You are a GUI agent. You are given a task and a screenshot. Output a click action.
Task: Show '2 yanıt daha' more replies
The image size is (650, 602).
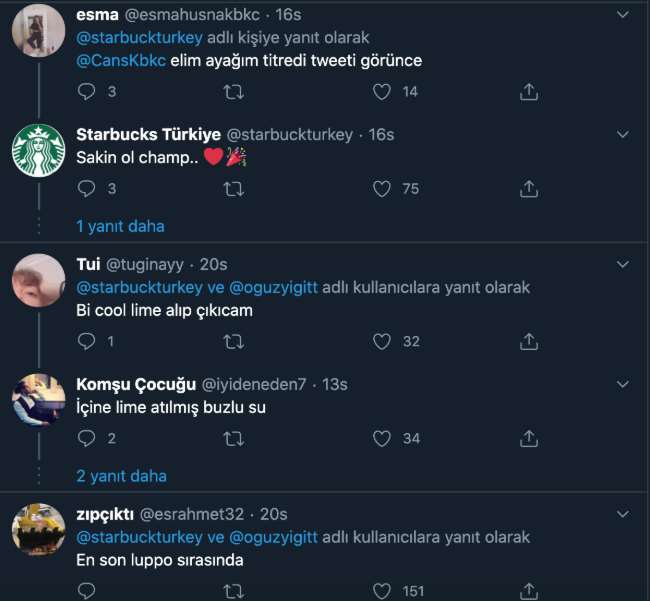121,476
